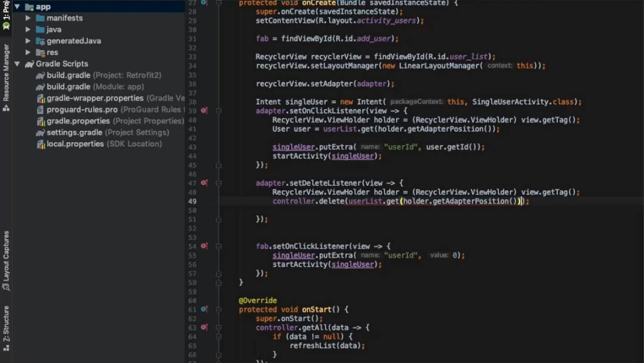Click the fold end marker at line 57
Viewport: 644px width, 363px height.
219,274
